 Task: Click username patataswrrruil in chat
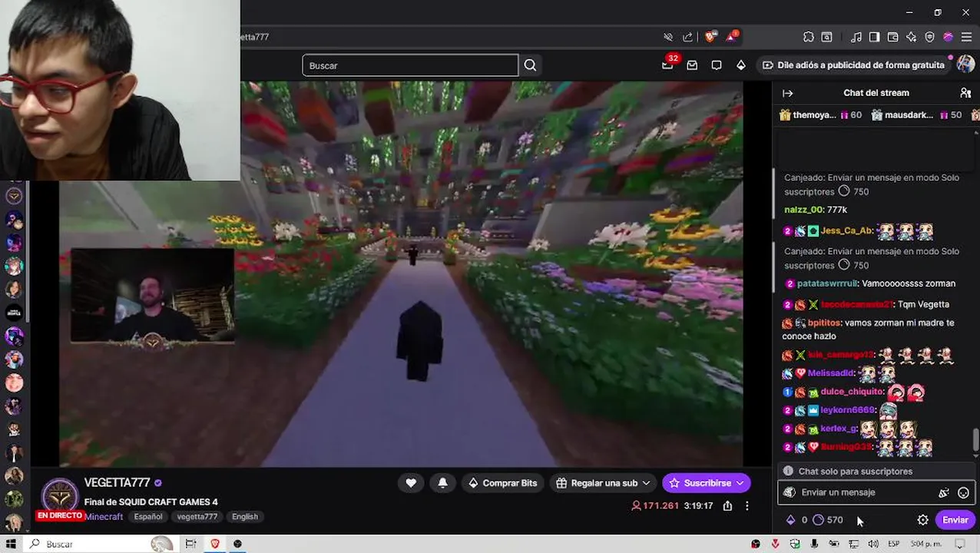[828, 283]
